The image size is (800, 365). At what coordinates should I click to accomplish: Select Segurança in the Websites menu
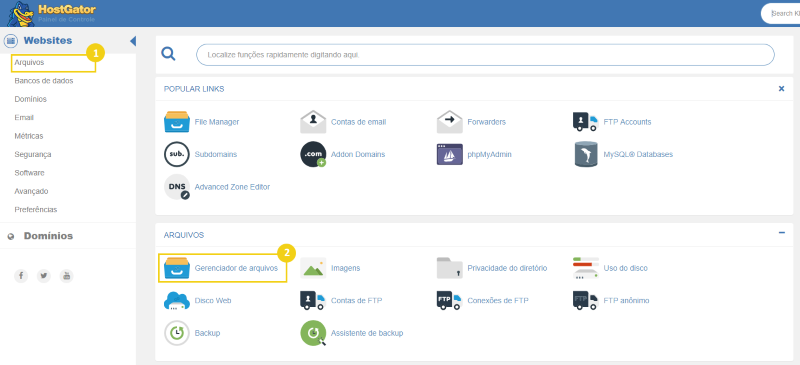tap(33, 154)
